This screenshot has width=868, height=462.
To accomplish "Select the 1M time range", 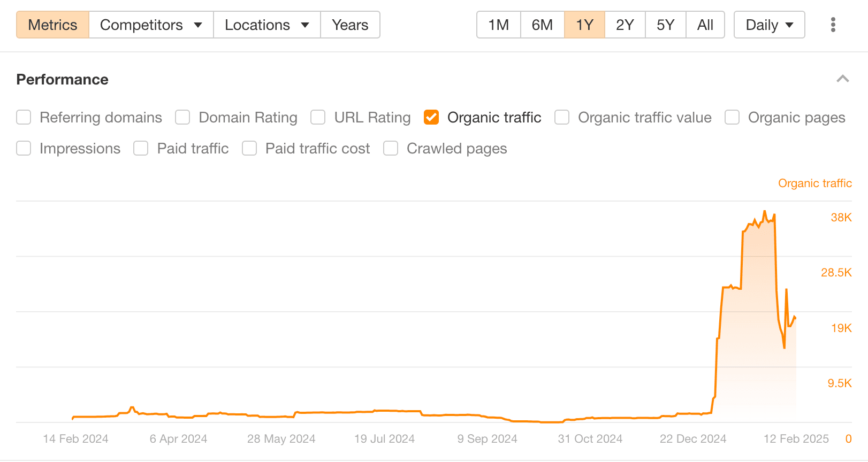I will 498,25.
